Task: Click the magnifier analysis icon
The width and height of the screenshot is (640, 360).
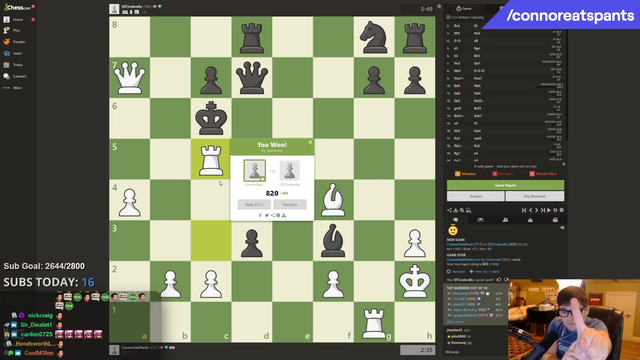Action: point(462,210)
